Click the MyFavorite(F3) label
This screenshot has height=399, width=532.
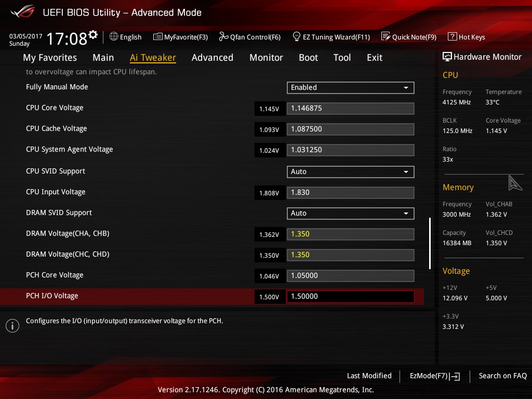pos(186,37)
